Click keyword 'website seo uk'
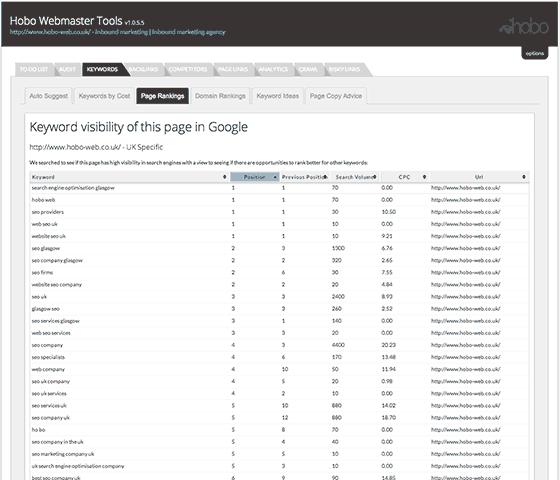Screen dimensions: 560x480 point(49,236)
